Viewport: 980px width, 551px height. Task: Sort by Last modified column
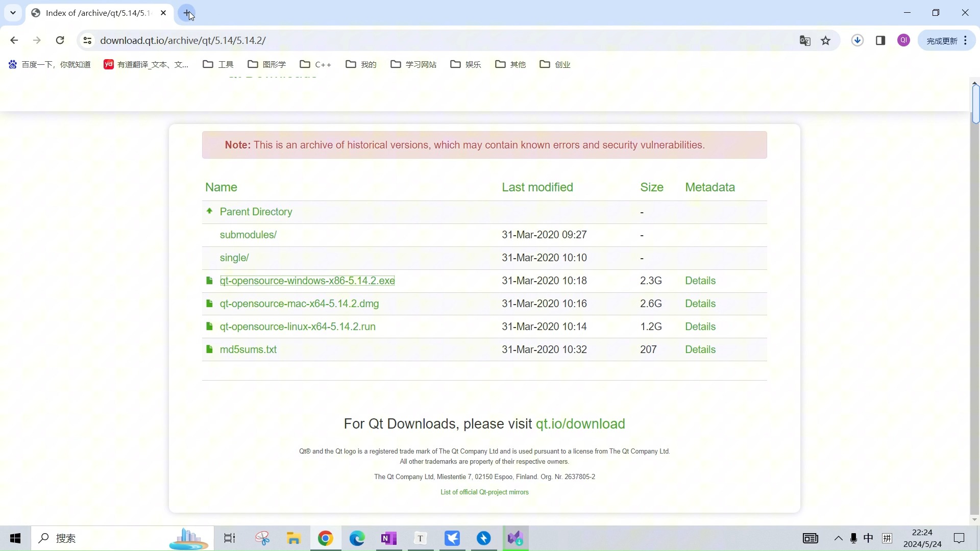(x=537, y=187)
